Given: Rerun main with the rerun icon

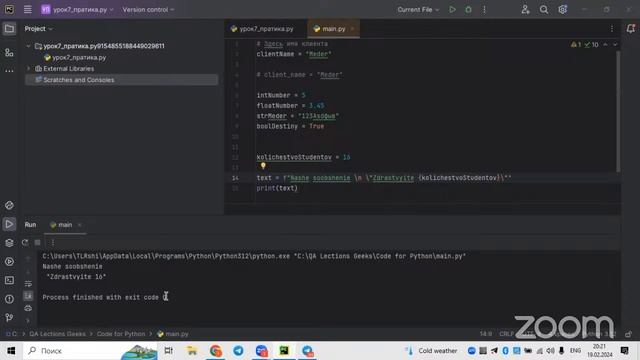Looking at the screenshot, I should (x=25, y=242).
